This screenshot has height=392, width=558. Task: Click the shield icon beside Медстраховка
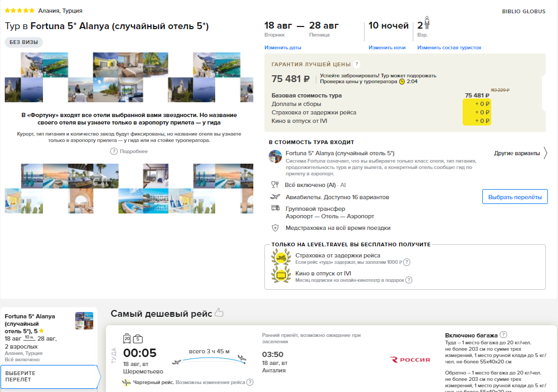[x=275, y=228]
